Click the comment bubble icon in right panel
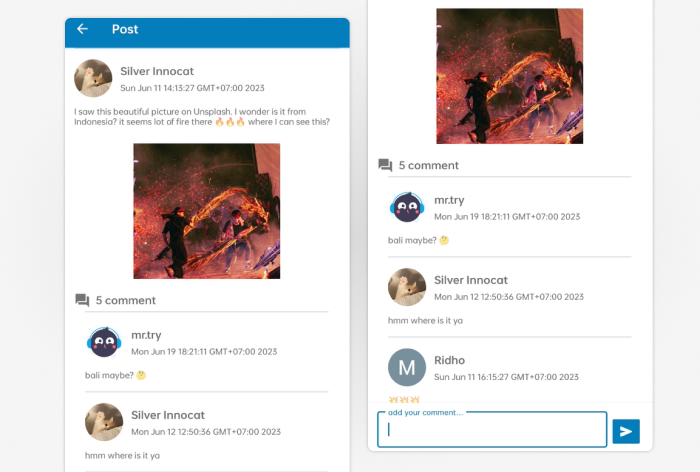Image resolution: width=700 pixels, height=472 pixels. click(385, 165)
